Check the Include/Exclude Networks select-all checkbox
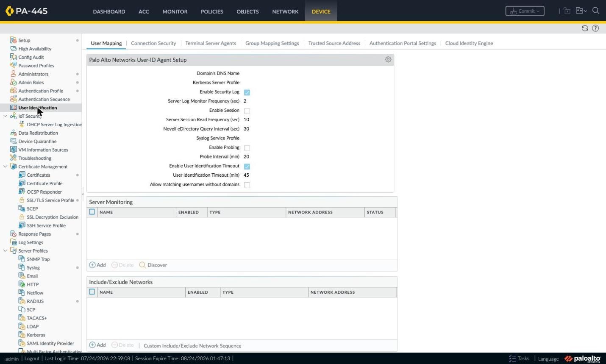 click(92, 292)
